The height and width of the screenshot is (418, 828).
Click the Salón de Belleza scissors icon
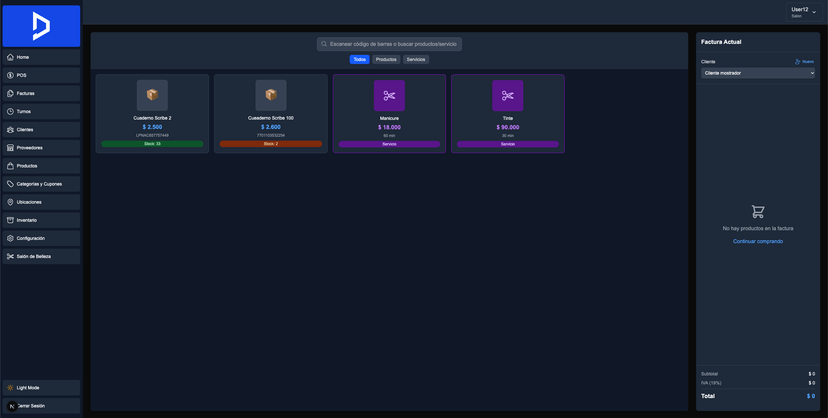pyautogui.click(x=10, y=256)
